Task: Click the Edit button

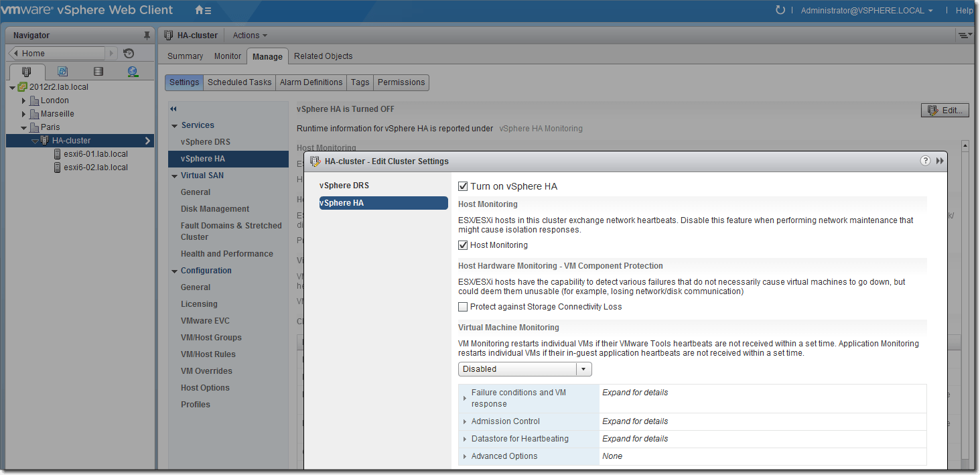Action: point(944,111)
